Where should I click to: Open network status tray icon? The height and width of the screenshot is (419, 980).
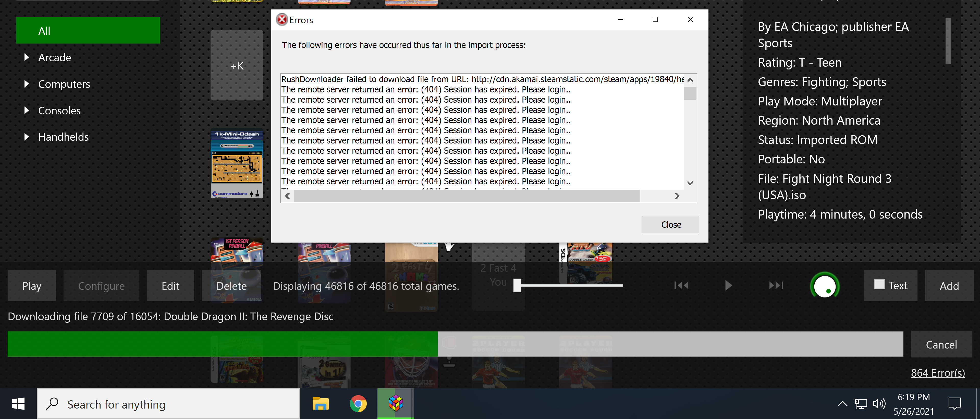tap(861, 404)
